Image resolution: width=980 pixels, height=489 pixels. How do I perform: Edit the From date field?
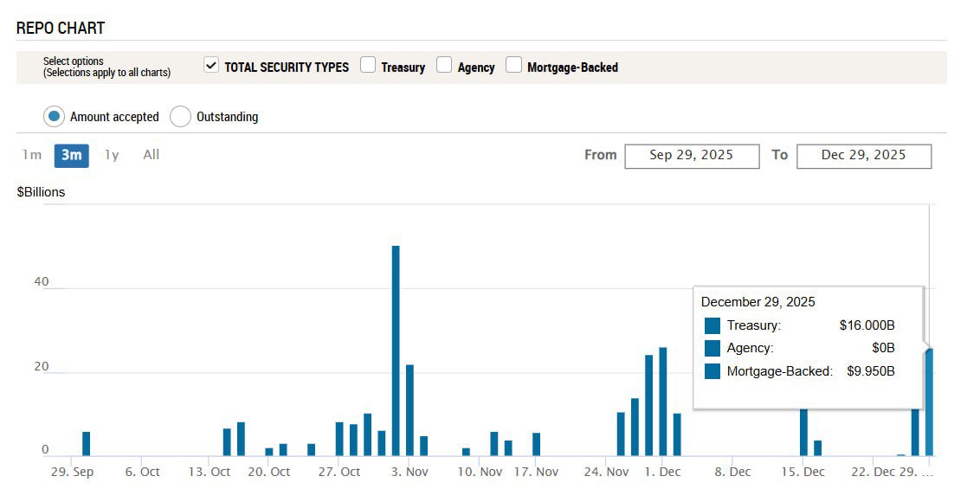tap(692, 156)
